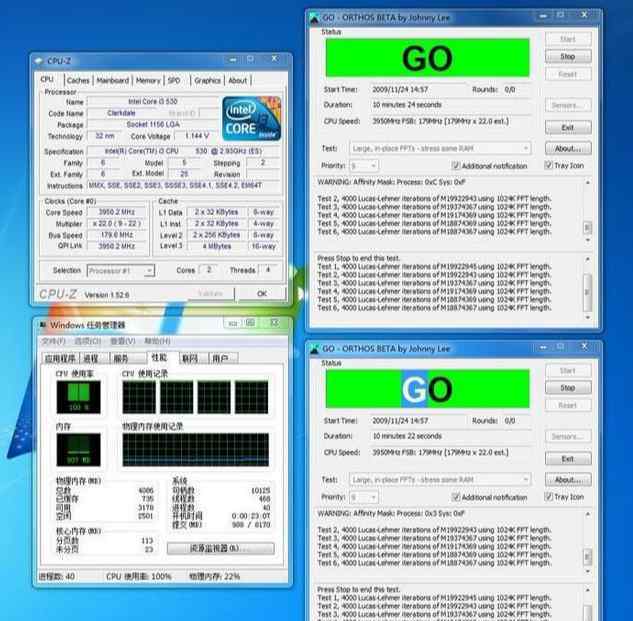Click ORTHOS icon in upper window title bar

coord(314,18)
